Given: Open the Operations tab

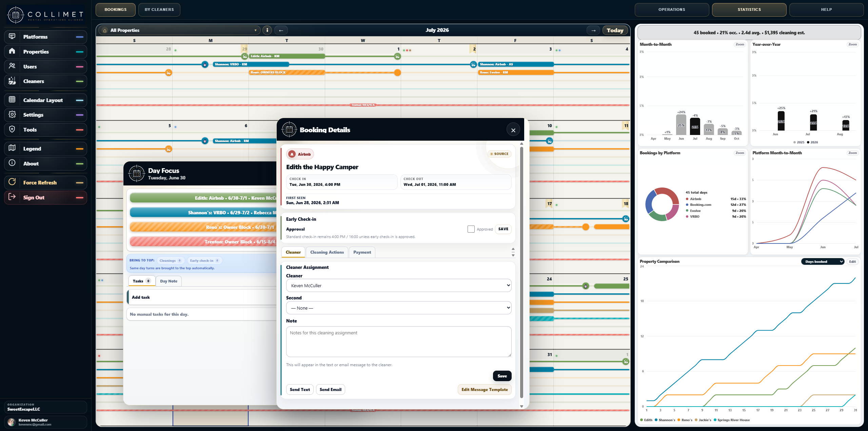Looking at the screenshot, I should pyautogui.click(x=672, y=10).
